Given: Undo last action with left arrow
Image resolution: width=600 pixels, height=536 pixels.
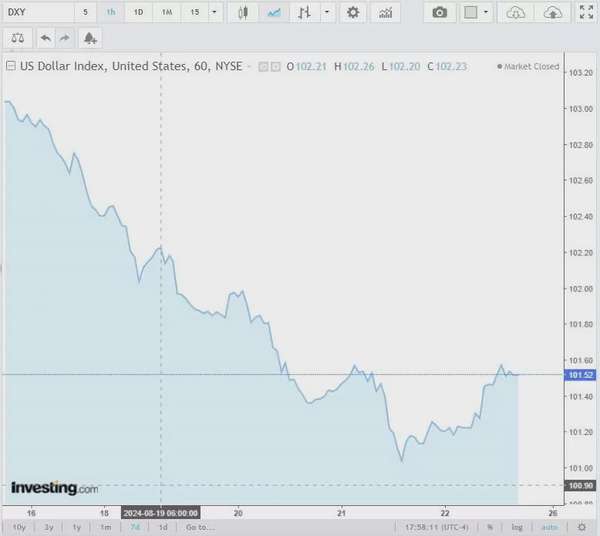Looking at the screenshot, I should [x=46, y=38].
